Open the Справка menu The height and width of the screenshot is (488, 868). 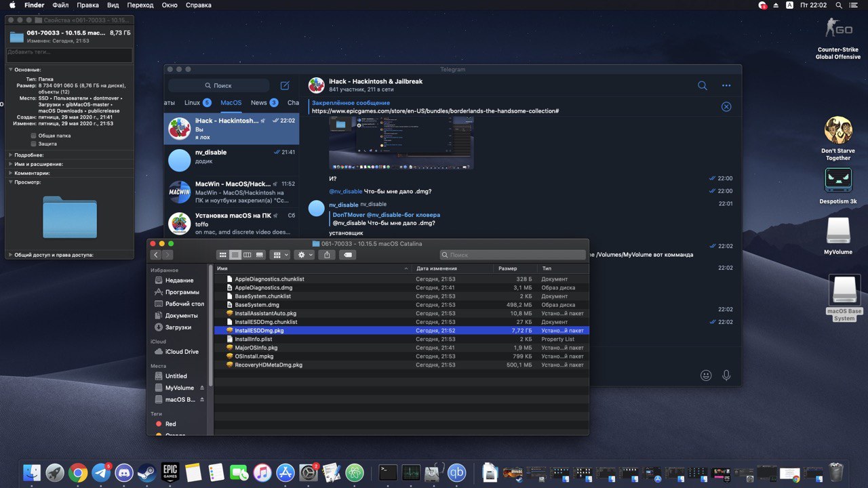198,5
